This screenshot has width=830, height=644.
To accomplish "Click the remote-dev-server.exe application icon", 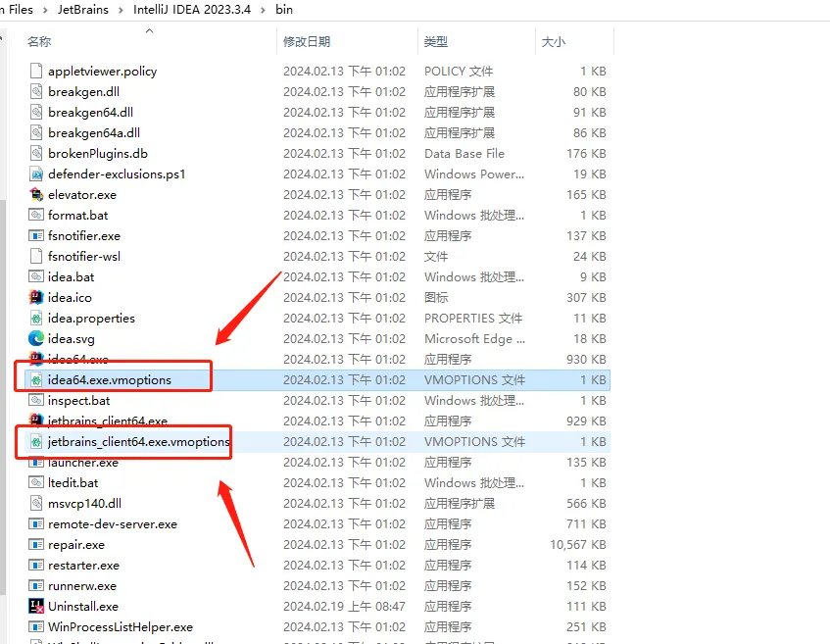I will 36,524.
